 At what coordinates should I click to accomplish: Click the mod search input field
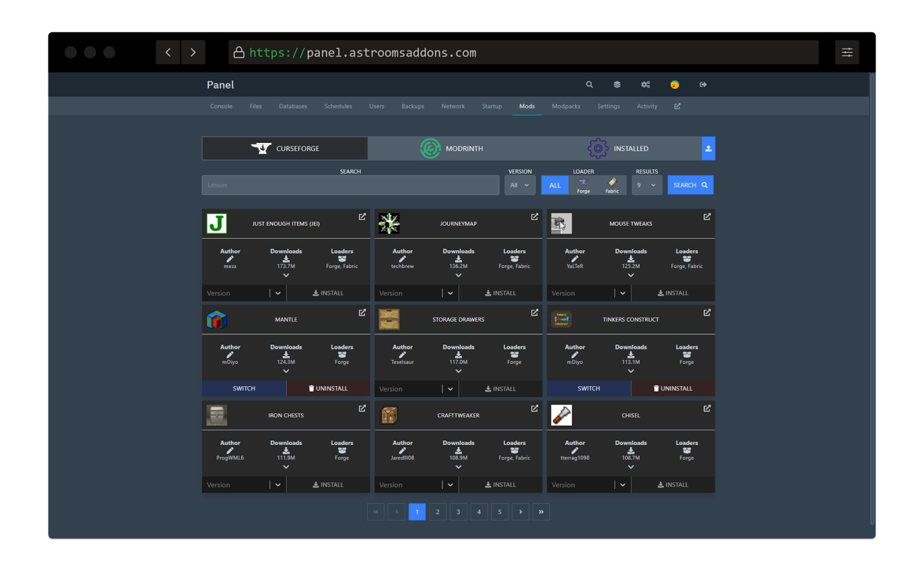click(x=351, y=186)
